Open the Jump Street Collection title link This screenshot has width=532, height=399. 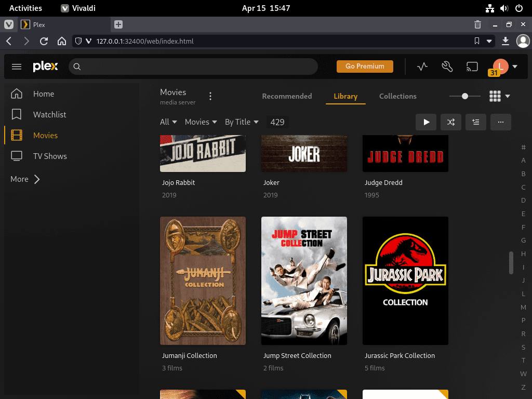click(297, 355)
